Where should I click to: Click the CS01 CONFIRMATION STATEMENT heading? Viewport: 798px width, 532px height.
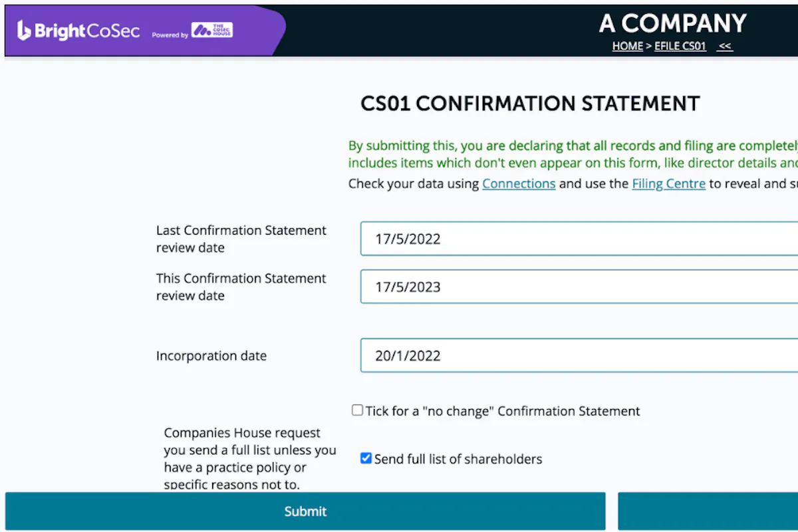(530, 104)
